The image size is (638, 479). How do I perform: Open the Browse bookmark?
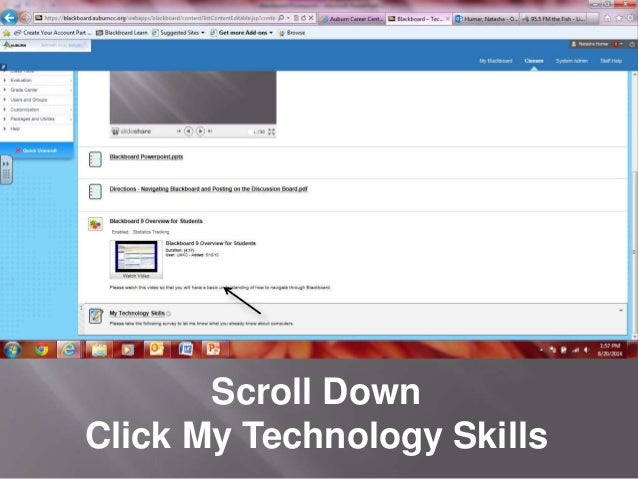[291, 33]
